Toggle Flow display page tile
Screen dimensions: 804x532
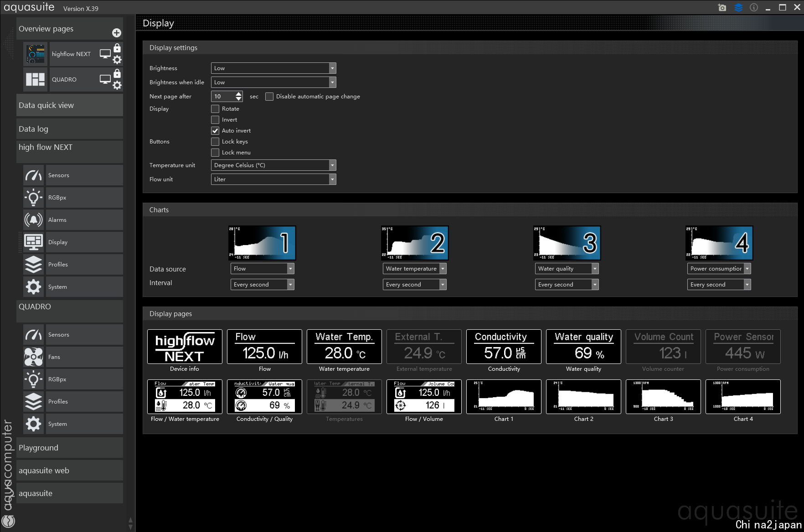(x=264, y=347)
